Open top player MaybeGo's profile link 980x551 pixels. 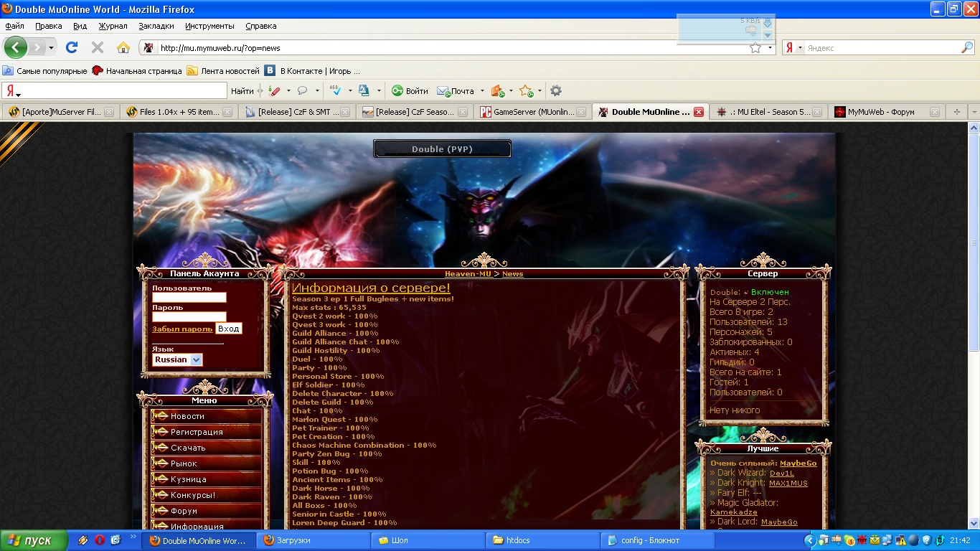798,463
